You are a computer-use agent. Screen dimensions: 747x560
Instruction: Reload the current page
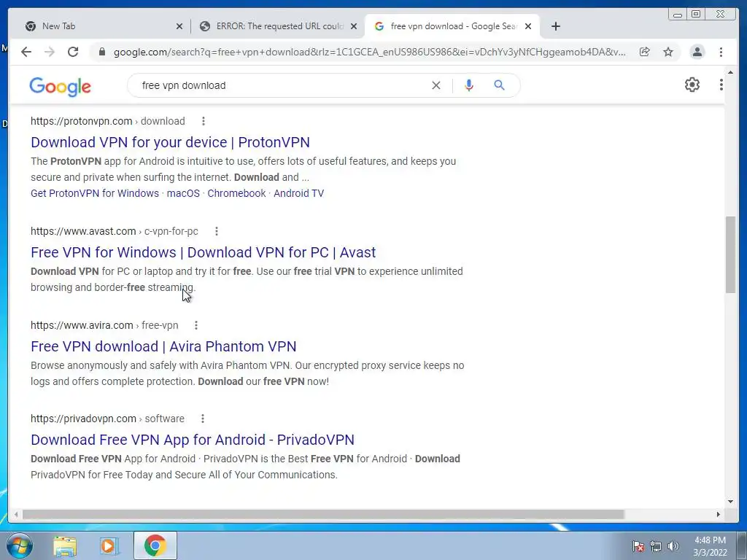[73, 52]
